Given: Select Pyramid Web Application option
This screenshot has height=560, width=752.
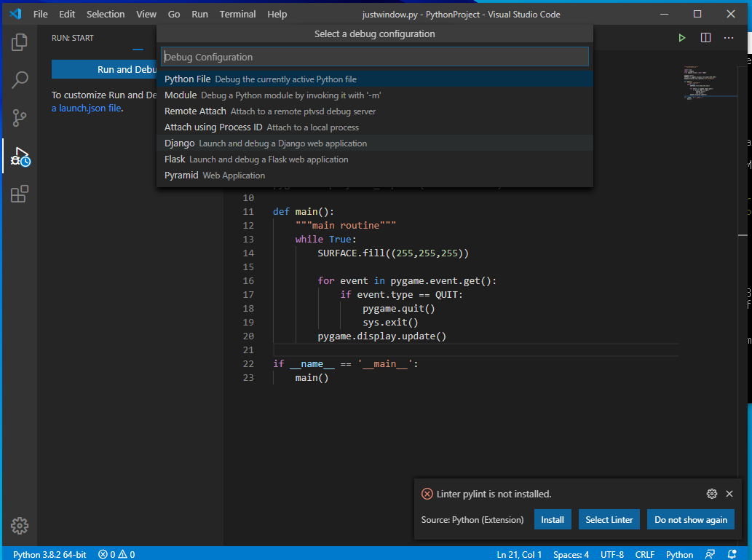Looking at the screenshot, I should [375, 176].
